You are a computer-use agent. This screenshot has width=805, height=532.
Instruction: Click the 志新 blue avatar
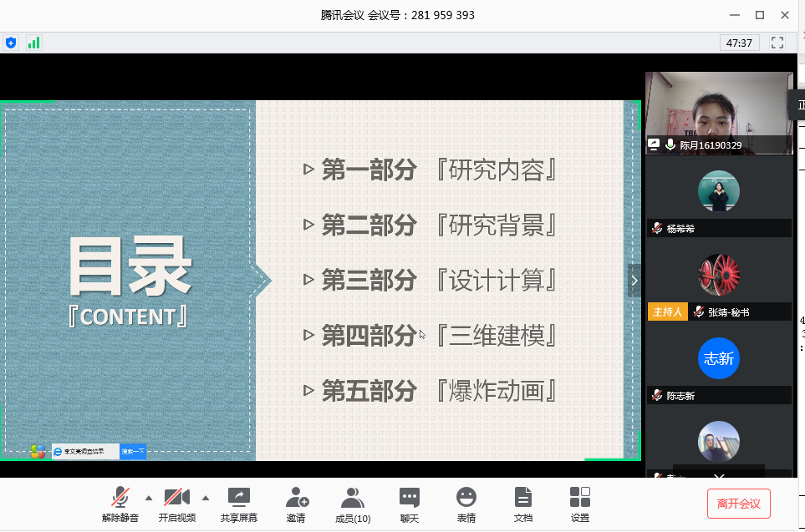(719, 359)
